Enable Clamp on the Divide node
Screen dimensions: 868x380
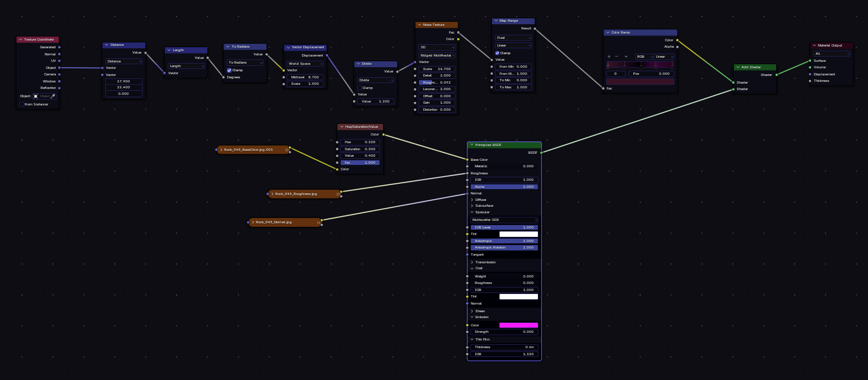click(360, 88)
